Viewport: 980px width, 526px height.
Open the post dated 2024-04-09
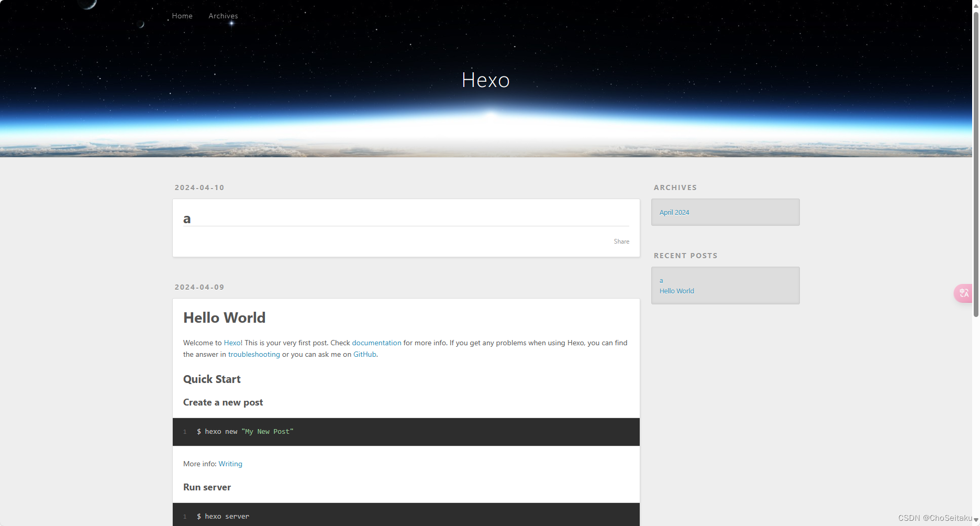(x=199, y=287)
